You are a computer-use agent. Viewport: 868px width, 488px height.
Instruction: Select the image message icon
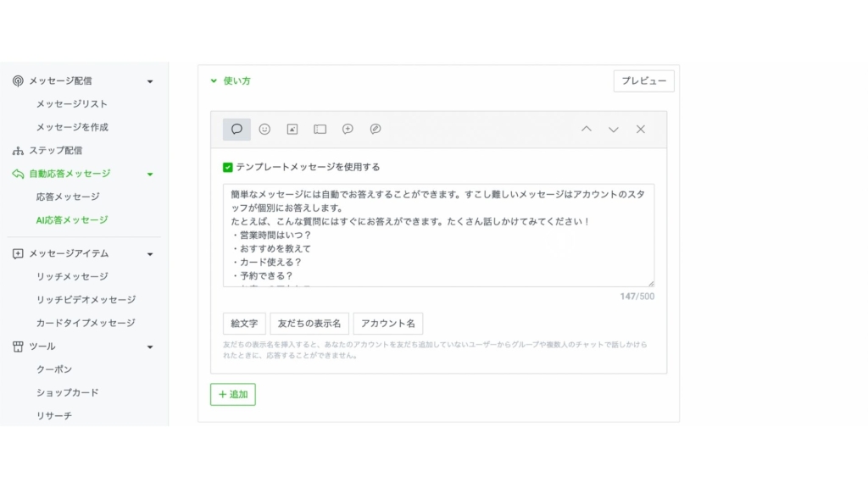[x=292, y=130]
